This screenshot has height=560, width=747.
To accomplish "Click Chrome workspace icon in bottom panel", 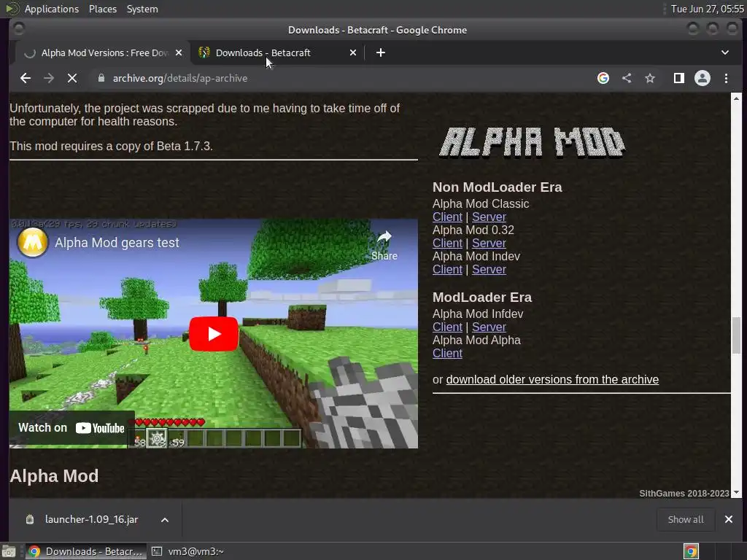I will [x=691, y=551].
